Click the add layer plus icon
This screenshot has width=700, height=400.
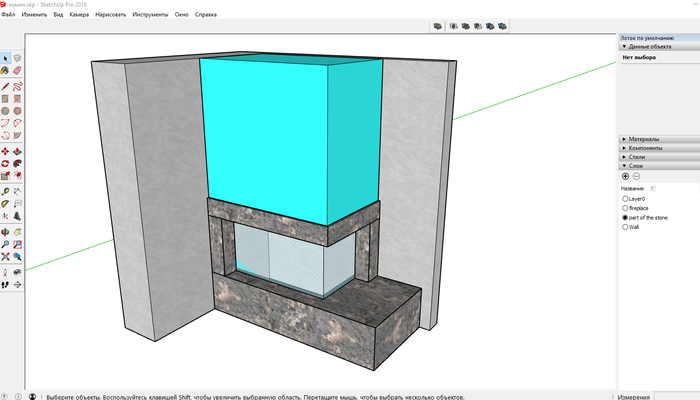tap(626, 176)
